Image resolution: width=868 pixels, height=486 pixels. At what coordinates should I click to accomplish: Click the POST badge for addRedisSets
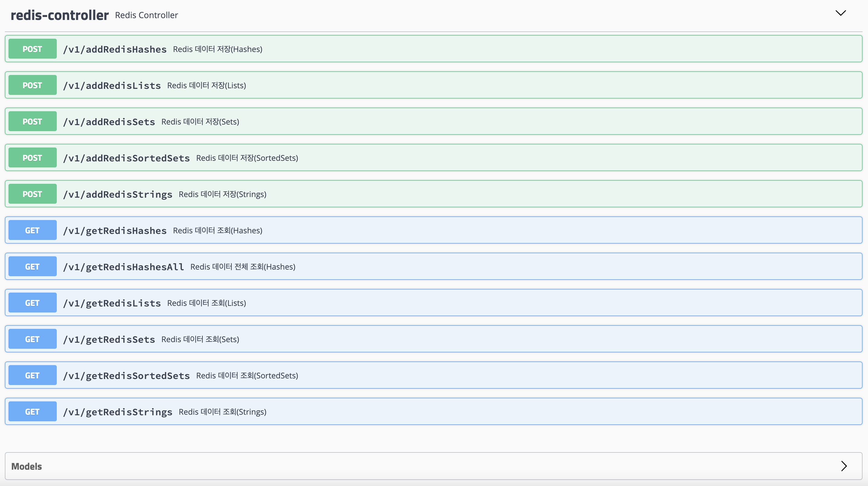[x=32, y=121]
